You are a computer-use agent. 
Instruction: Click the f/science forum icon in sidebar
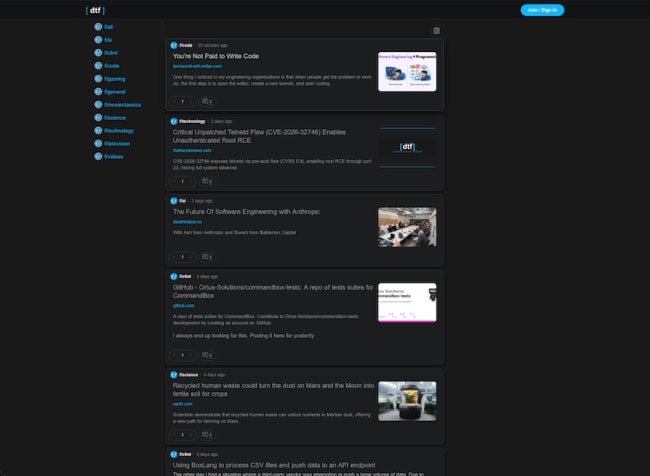click(98, 117)
